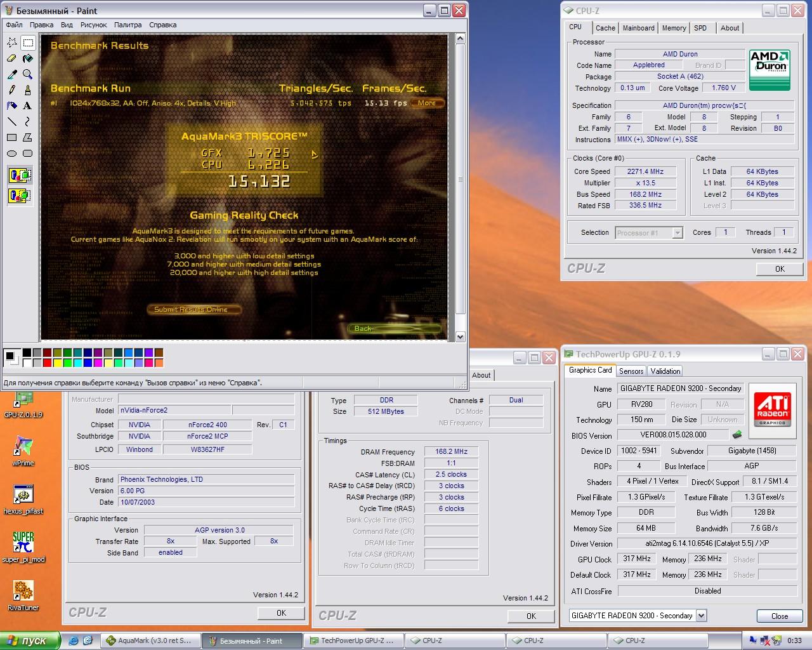This screenshot has width=812, height=650.
Task: Pick the bright red color swatch
Action: point(47,363)
